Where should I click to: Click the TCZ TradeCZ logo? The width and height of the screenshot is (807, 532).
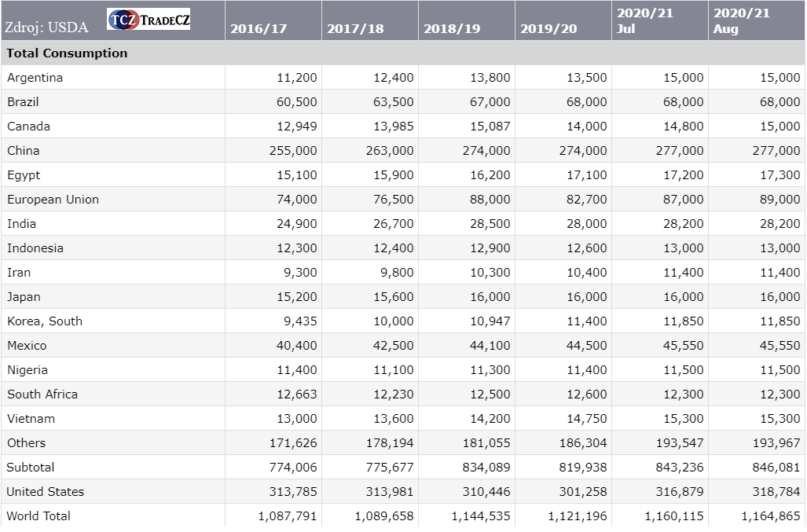[149, 20]
